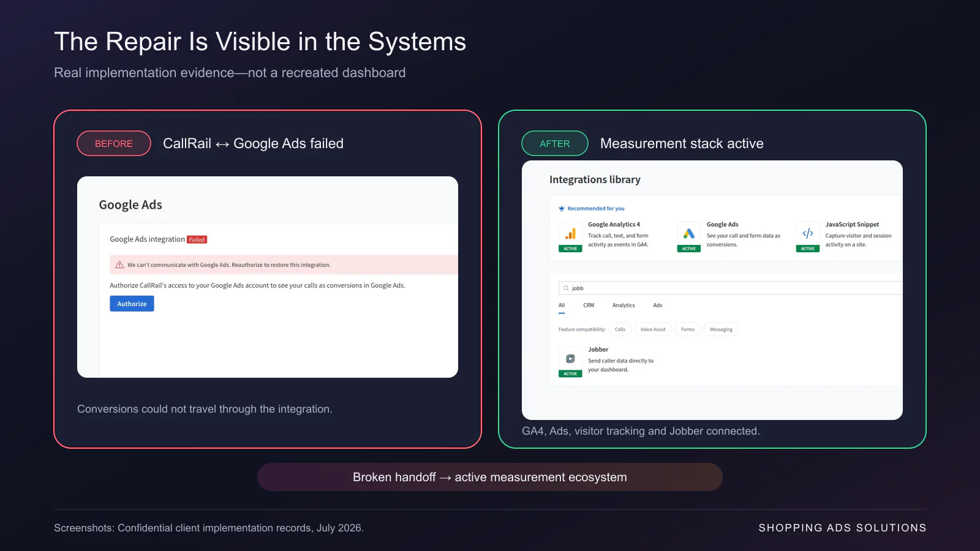Click the slide title 'The Repair Is Visible'
This screenshot has height=551, width=980.
(x=260, y=42)
